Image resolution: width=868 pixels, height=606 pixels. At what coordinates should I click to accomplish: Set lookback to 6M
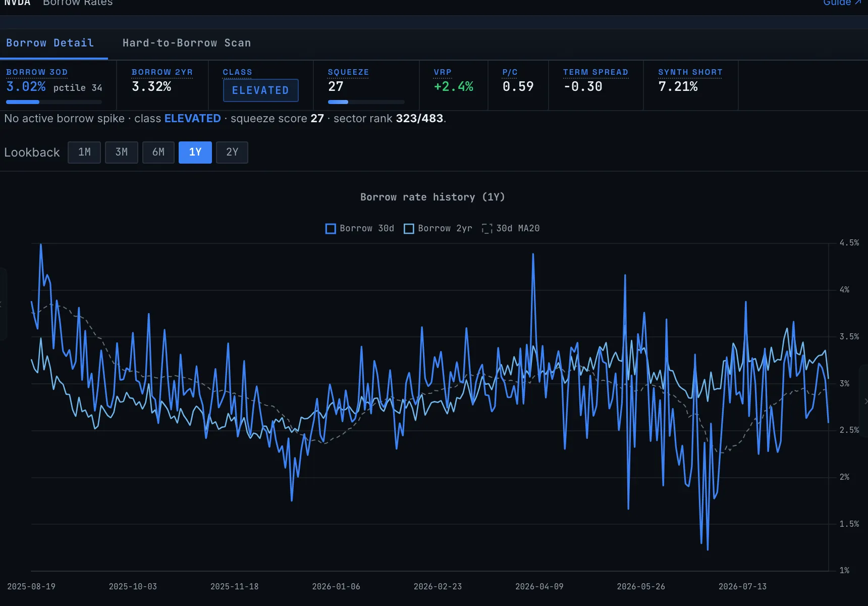158,152
